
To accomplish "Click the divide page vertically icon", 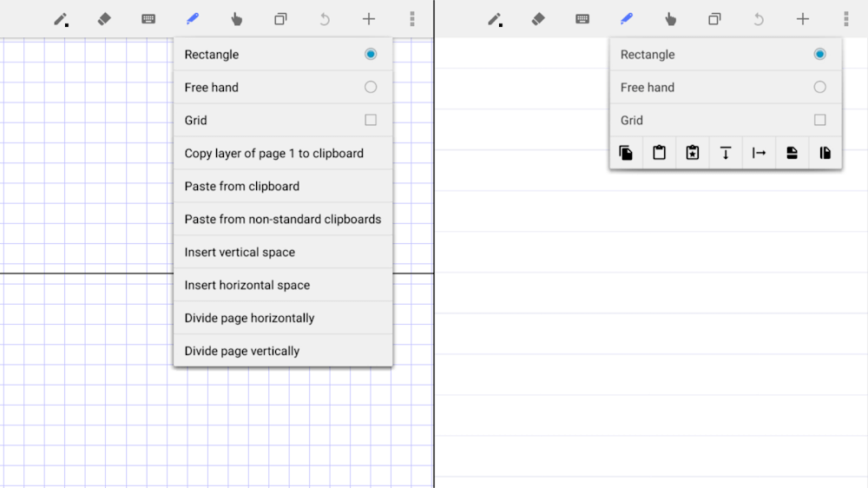I will click(x=825, y=153).
